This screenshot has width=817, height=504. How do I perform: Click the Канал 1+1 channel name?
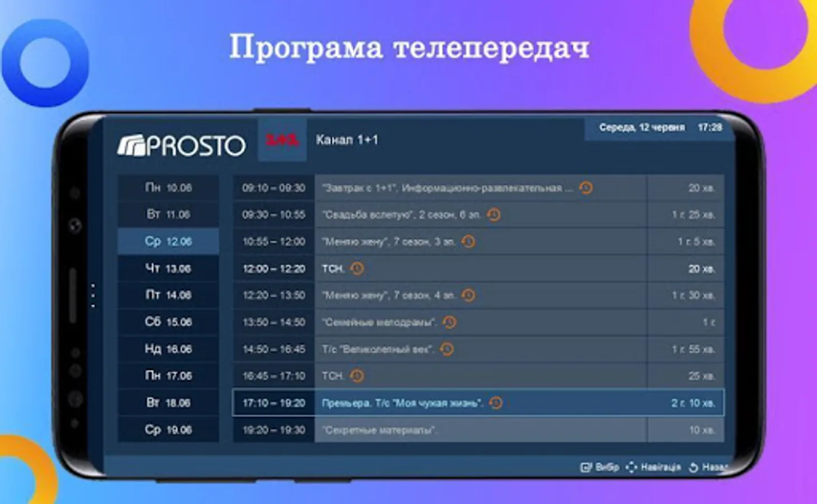(347, 139)
